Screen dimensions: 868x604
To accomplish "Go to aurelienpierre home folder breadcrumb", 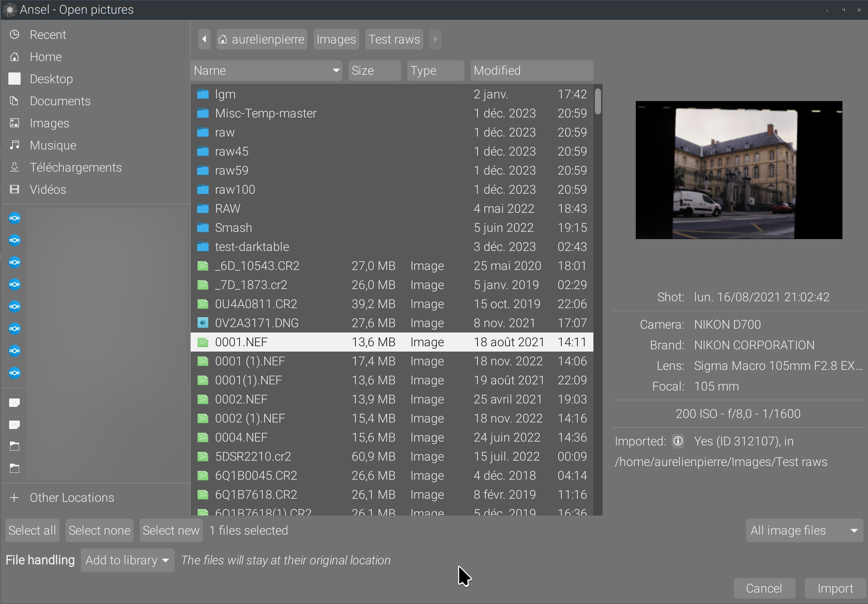I will point(262,39).
